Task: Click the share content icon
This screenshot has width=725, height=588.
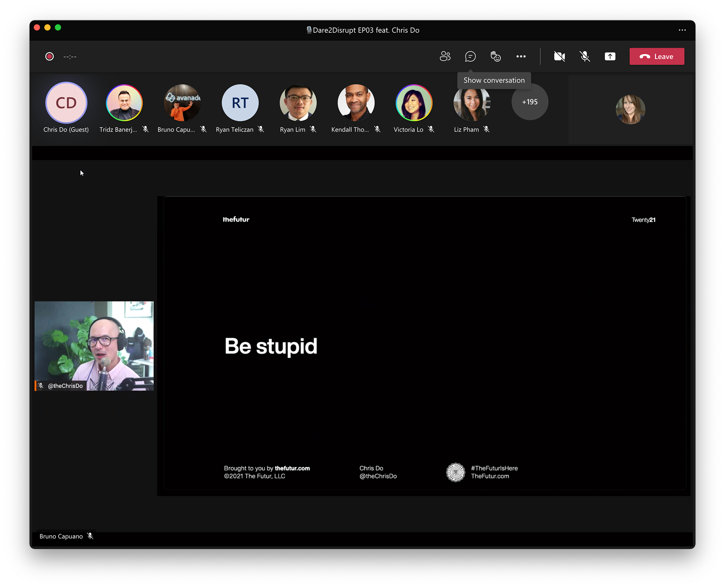Action: (x=610, y=56)
